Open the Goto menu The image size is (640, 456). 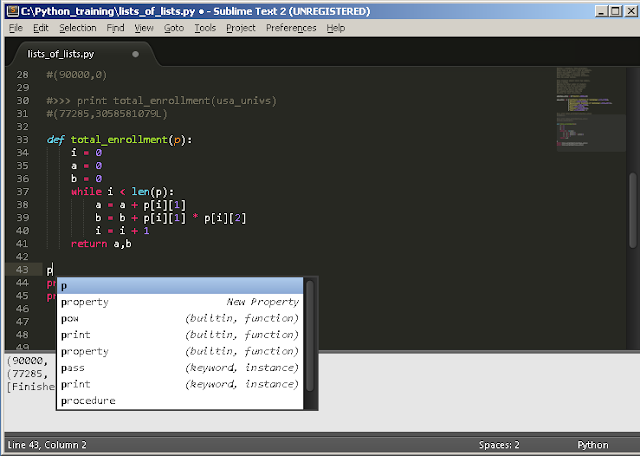tap(174, 28)
